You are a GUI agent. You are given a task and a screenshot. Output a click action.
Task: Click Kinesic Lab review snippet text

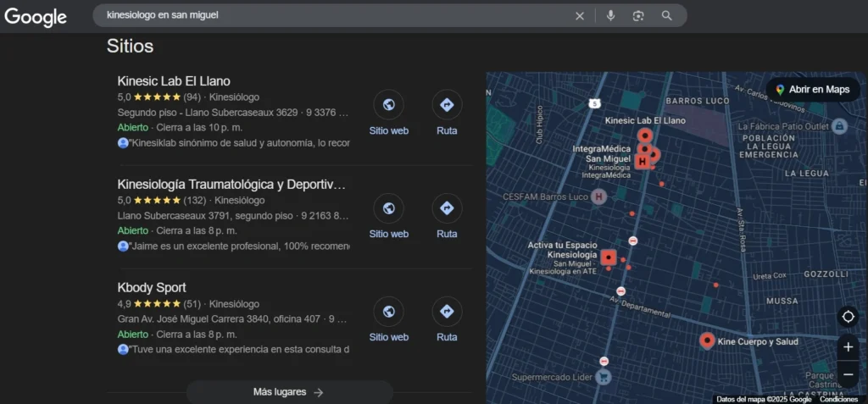click(239, 143)
